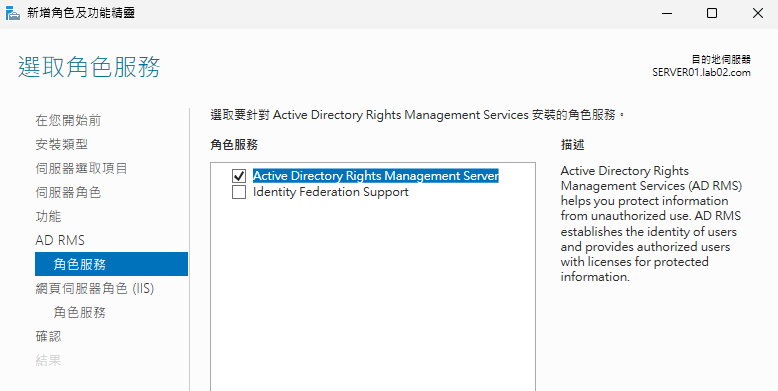The image size is (778, 391).
Task: Uncheck Active Directory Rights Management Server checkbox
Action: 239,176
